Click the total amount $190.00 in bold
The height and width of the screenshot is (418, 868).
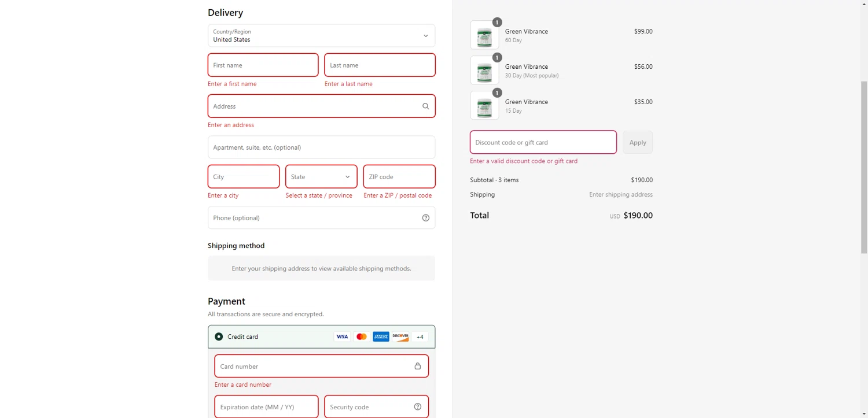click(x=638, y=216)
